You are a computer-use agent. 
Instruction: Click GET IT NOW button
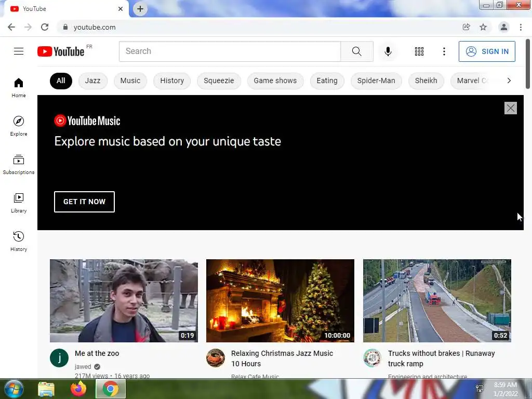(84, 202)
